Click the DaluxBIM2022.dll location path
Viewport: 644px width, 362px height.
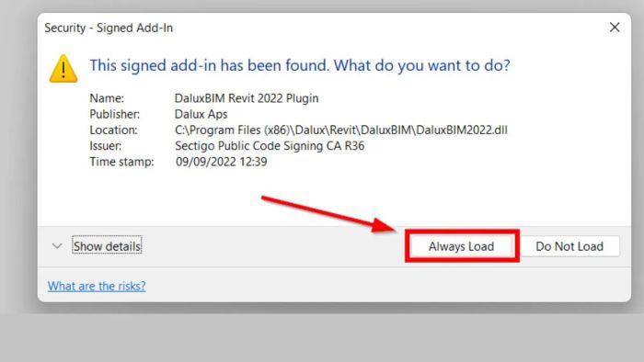(341, 130)
